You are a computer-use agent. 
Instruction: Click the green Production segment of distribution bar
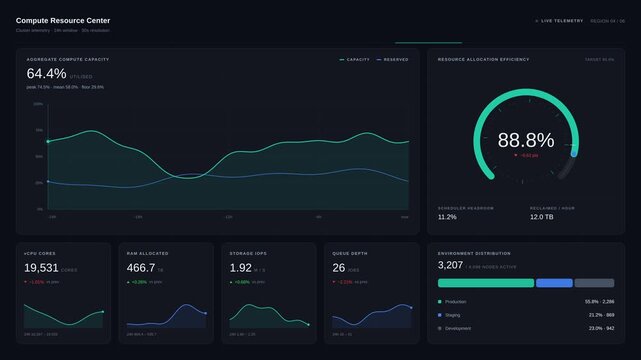tap(486, 283)
